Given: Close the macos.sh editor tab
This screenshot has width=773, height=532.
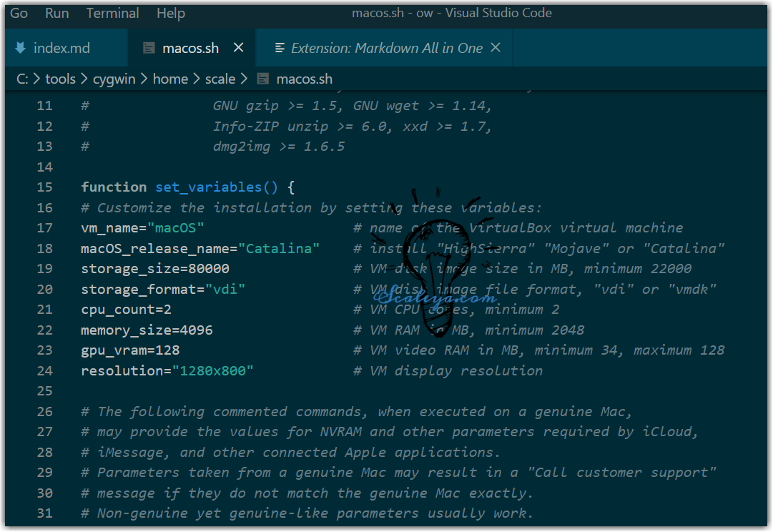Looking at the screenshot, I should 239,47.
